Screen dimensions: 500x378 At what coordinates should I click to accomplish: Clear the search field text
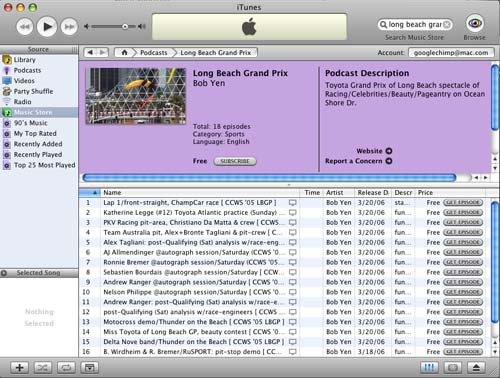click(x=447, y=25)
